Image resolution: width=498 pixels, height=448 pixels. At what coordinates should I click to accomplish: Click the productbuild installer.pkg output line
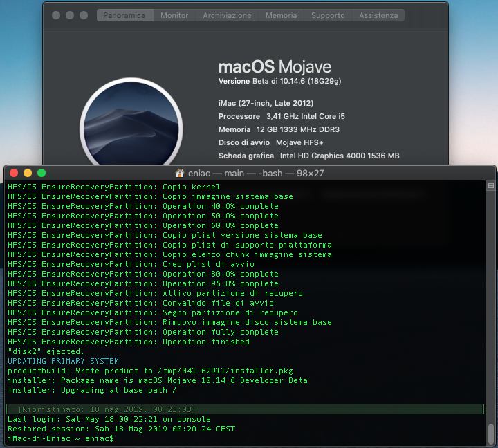(x=150, y=371)
